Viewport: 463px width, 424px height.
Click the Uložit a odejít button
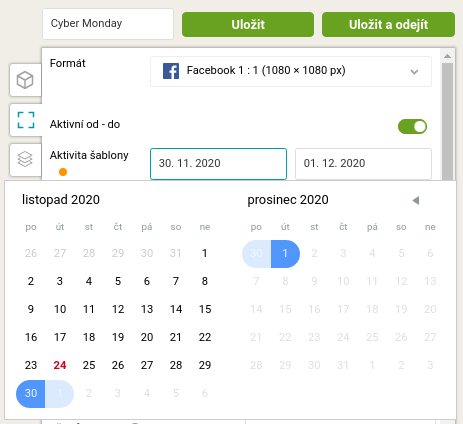click(388, 25)
